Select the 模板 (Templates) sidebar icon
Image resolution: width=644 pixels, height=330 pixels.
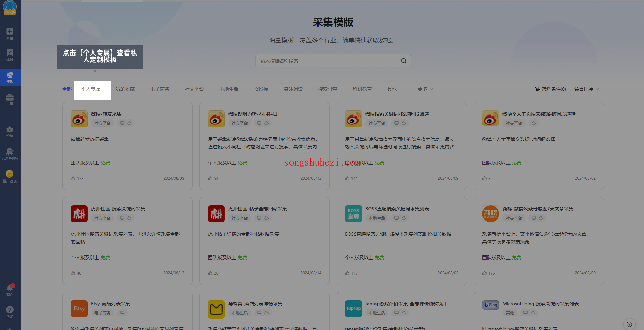(x=10, y=77)
